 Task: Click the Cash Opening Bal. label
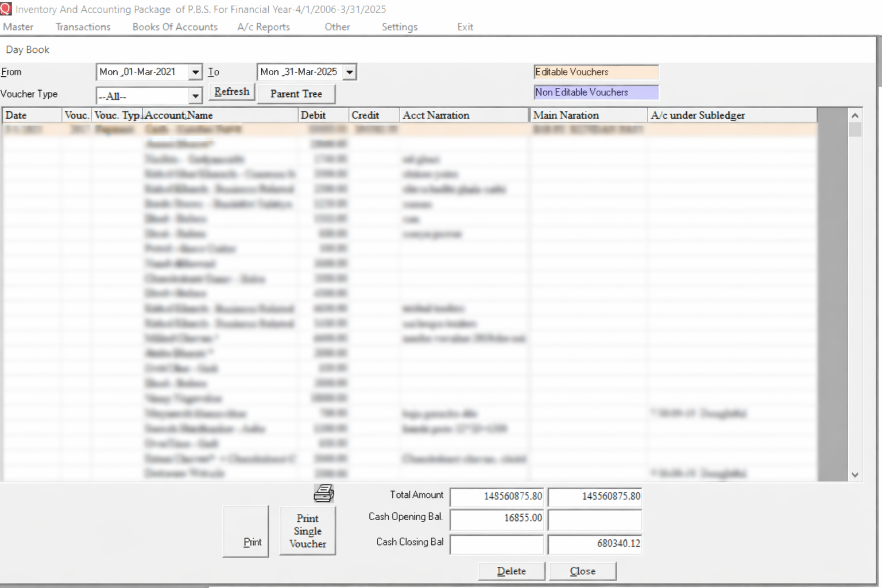click(405, 517)
